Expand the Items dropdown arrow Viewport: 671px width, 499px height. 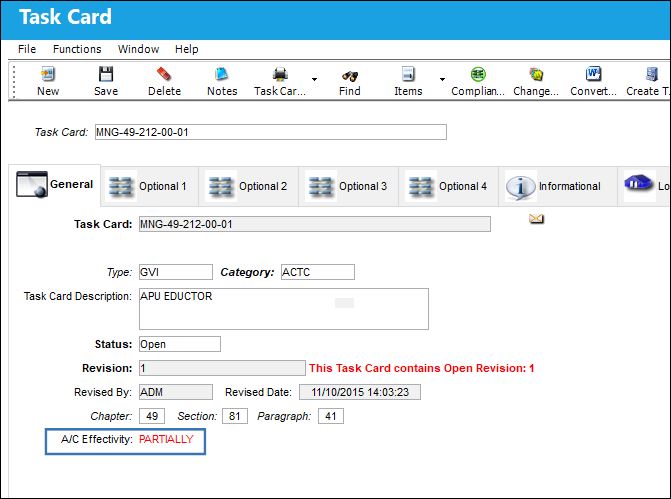click(x=442, y=79)
